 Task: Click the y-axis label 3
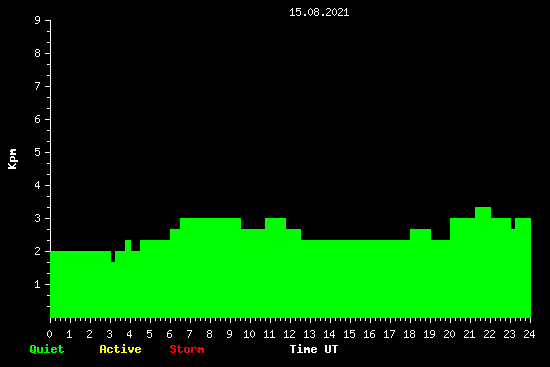point(38,218)
